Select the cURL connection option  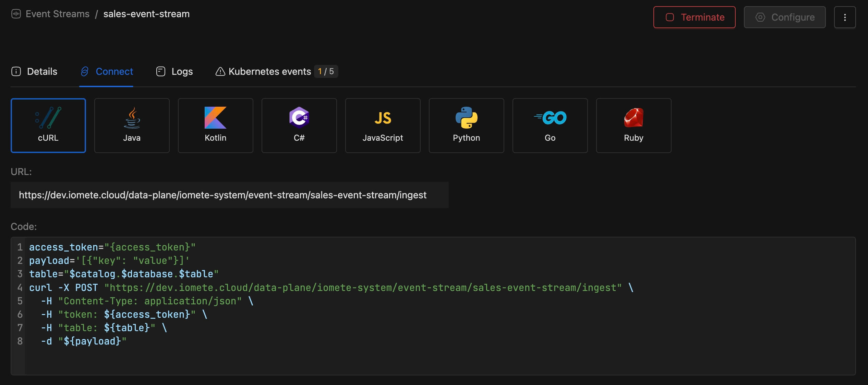click(48, 125)
